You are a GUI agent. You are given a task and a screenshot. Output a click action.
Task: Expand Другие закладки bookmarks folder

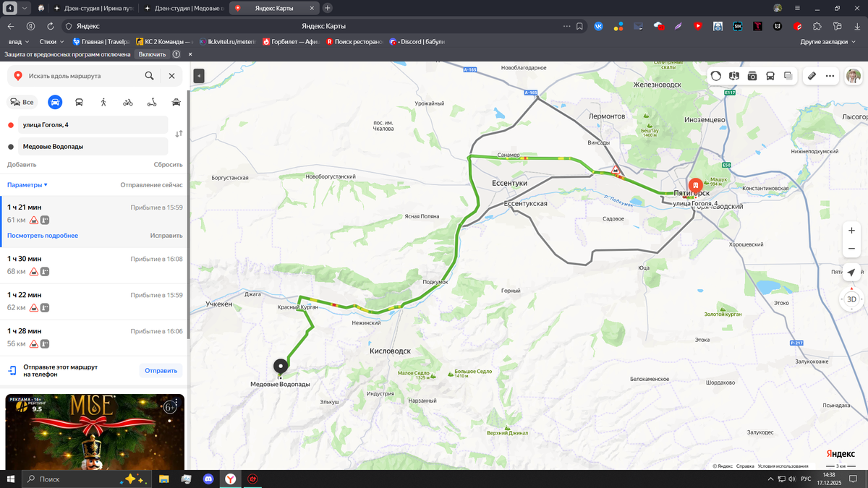[x=827, y=42]
